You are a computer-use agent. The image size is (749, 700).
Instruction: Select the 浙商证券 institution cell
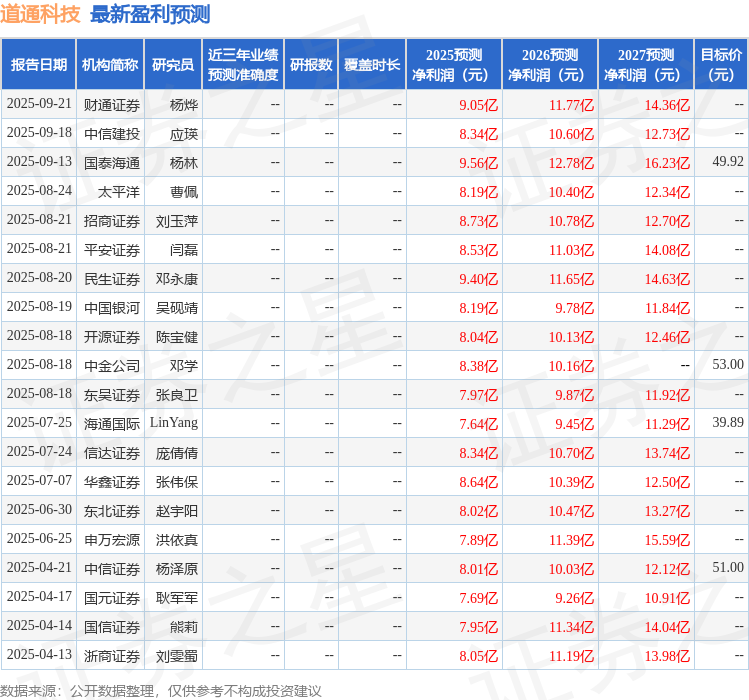tap(112, 656)
